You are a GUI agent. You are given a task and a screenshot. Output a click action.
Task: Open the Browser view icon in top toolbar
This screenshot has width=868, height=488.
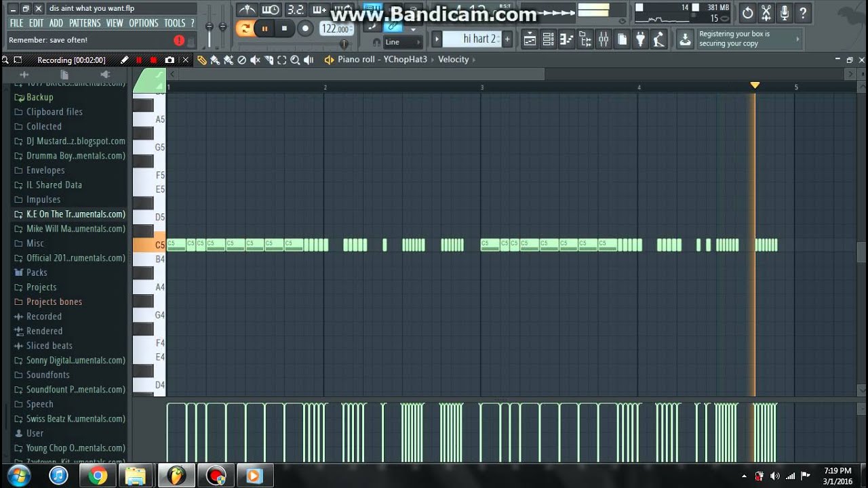[585, 39]
